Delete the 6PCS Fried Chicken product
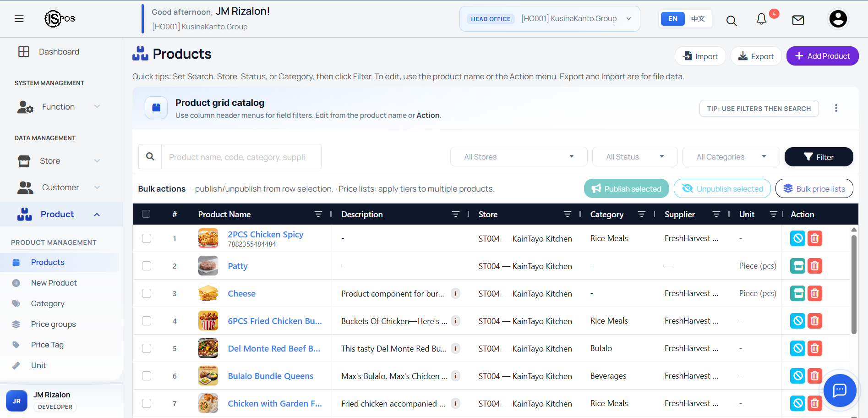 815,321
